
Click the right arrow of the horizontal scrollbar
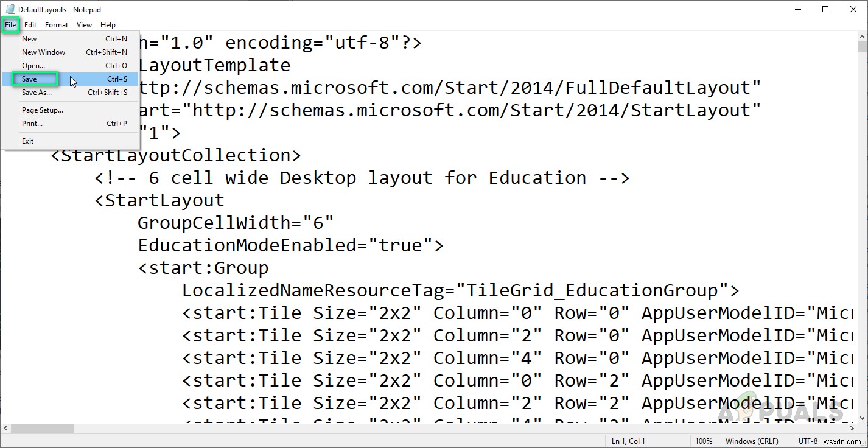852,429
